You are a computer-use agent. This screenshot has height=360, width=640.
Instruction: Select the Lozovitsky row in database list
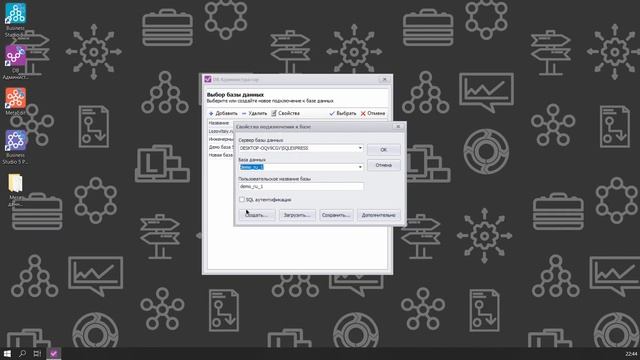pyautogui.click(x=221, y=131)
